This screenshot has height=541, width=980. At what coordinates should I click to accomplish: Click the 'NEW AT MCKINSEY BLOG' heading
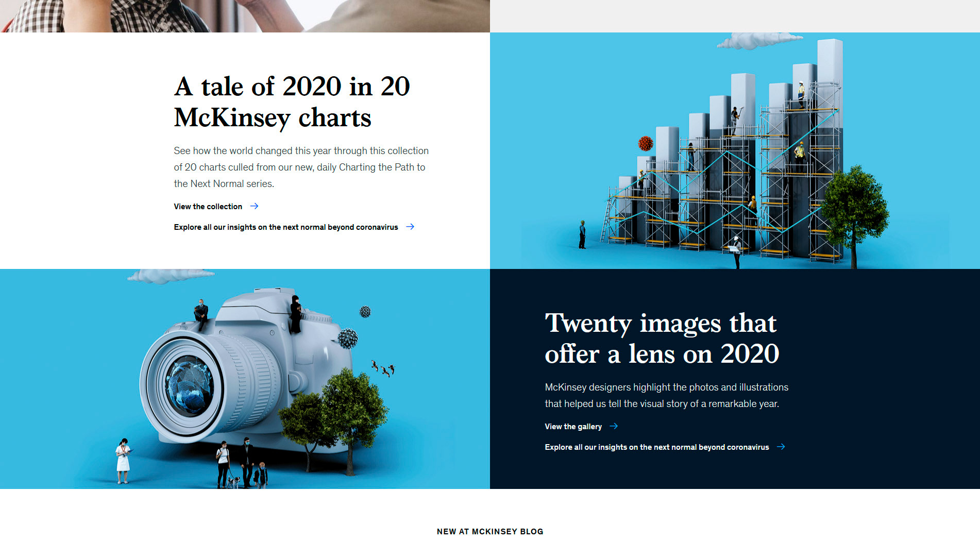coord(490,531)
